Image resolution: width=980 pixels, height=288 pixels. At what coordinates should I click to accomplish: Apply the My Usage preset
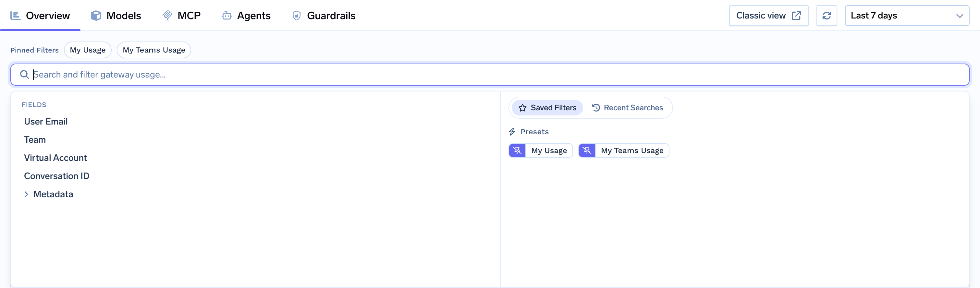549,151
